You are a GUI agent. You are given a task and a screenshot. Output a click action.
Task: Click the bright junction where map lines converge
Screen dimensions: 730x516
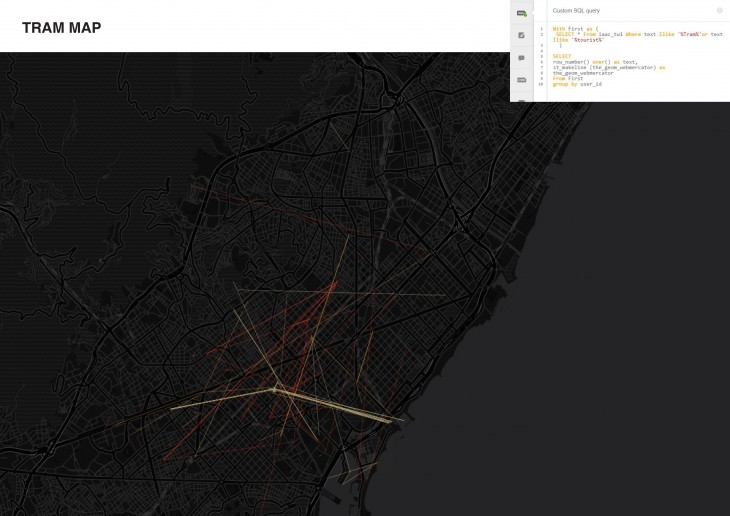pos(275,389)
